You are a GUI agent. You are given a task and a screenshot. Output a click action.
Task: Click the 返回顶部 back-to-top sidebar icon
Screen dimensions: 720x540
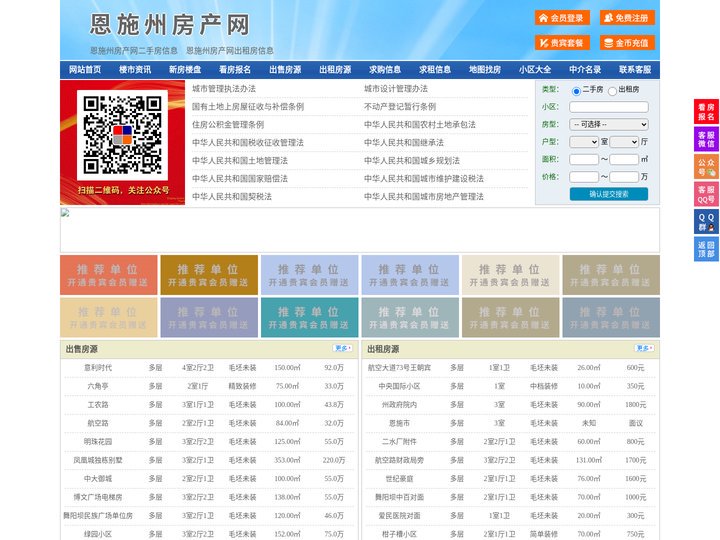(706, 249)
